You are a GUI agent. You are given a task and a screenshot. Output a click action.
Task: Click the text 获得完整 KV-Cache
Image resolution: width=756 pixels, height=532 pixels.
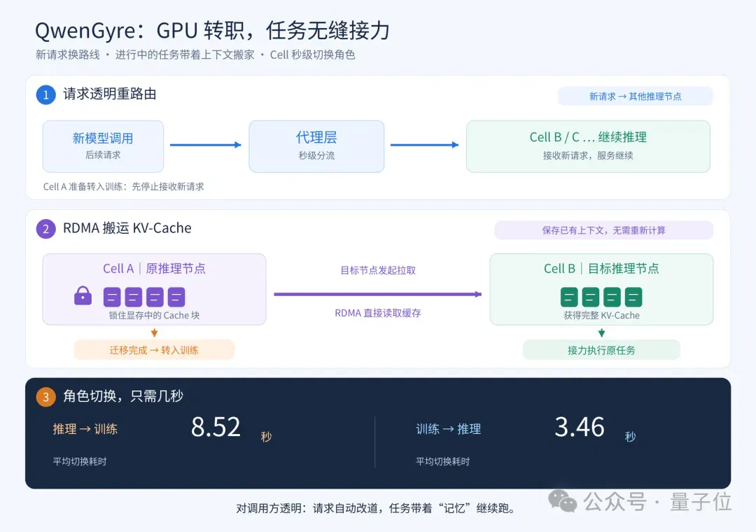tap(602, 316)
